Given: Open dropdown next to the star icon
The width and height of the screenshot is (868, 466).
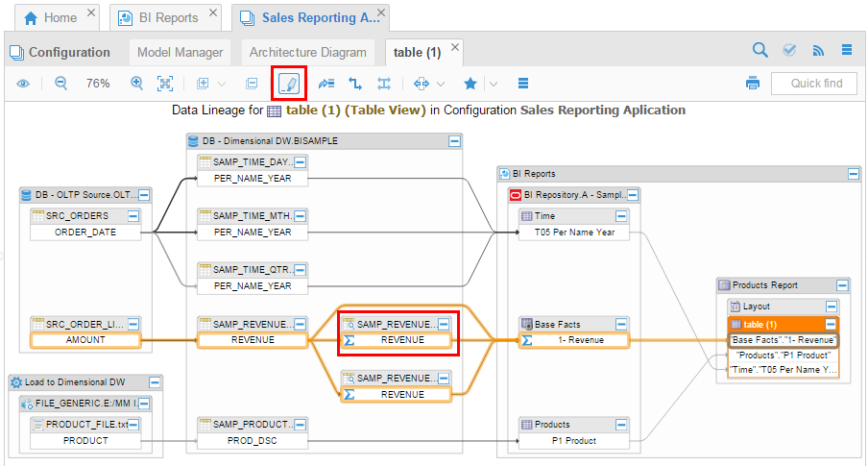Looking at the screenshot, I should tap(494, 85).
